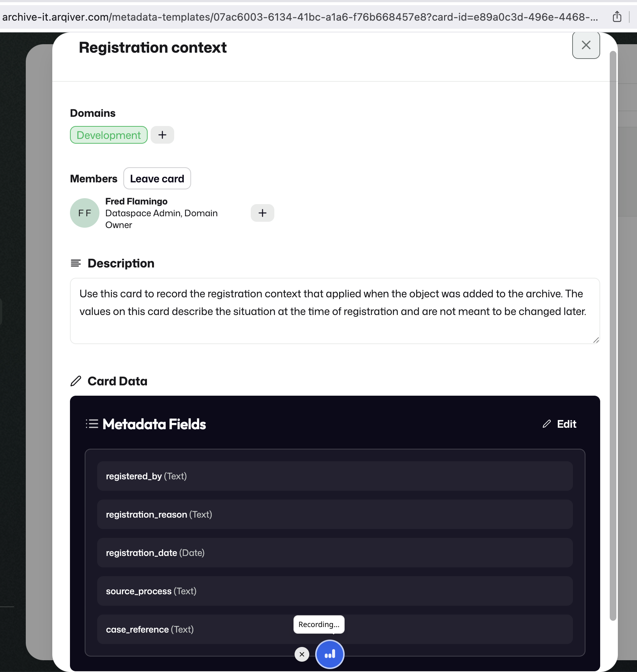Click the browser address bar URL
The height and width of the screenshot is (672, 637).
pos(300,17)
